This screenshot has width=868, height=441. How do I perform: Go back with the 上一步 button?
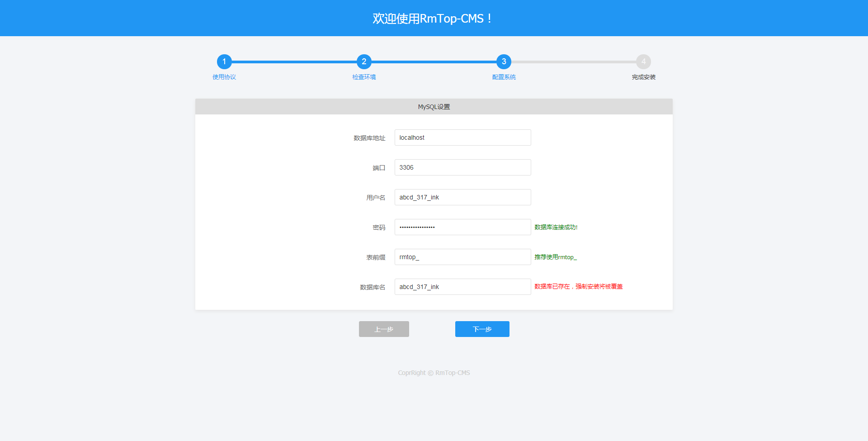click(384, 329)
